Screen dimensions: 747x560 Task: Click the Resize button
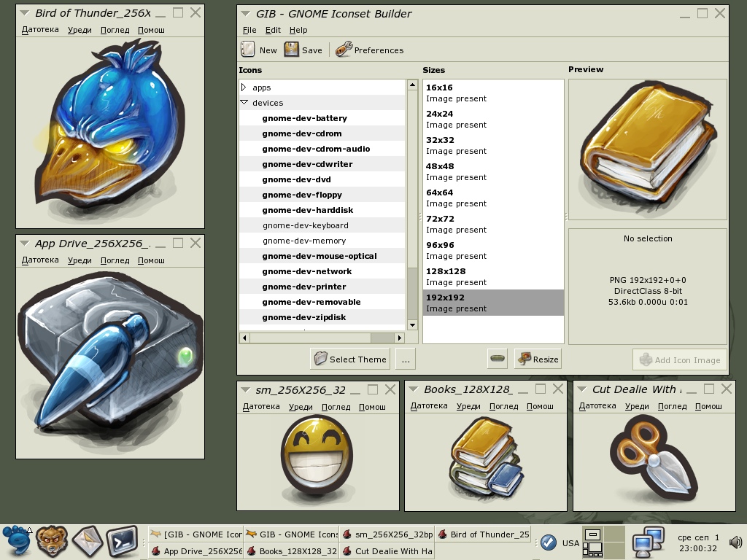tap(538, 359)
